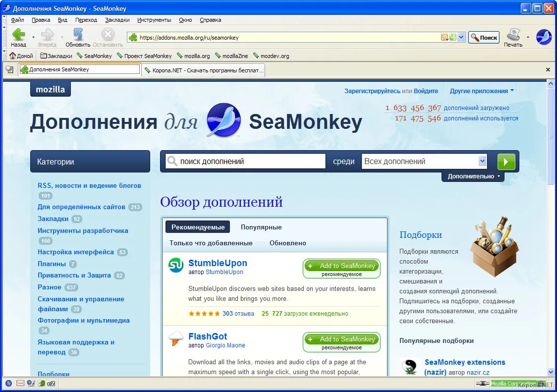Click the Giorgio Maone author link
This screenshot has height=392, width=557.
(x=225, y=345)
